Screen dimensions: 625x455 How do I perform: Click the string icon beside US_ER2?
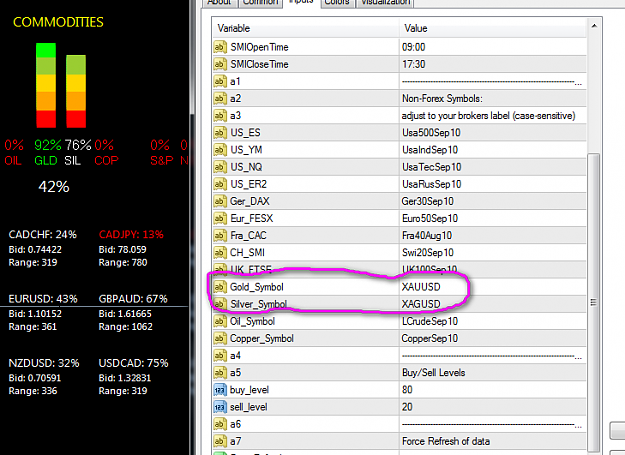220,184
